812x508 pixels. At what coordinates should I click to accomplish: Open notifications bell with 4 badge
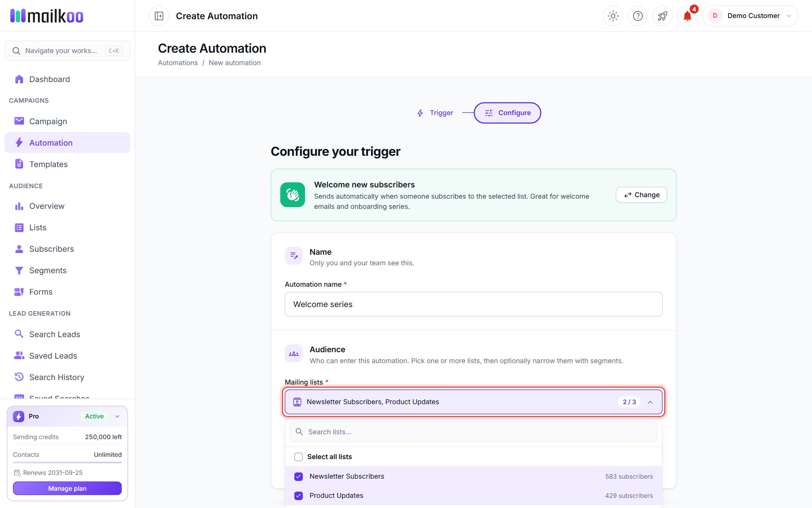coord(688,16)
